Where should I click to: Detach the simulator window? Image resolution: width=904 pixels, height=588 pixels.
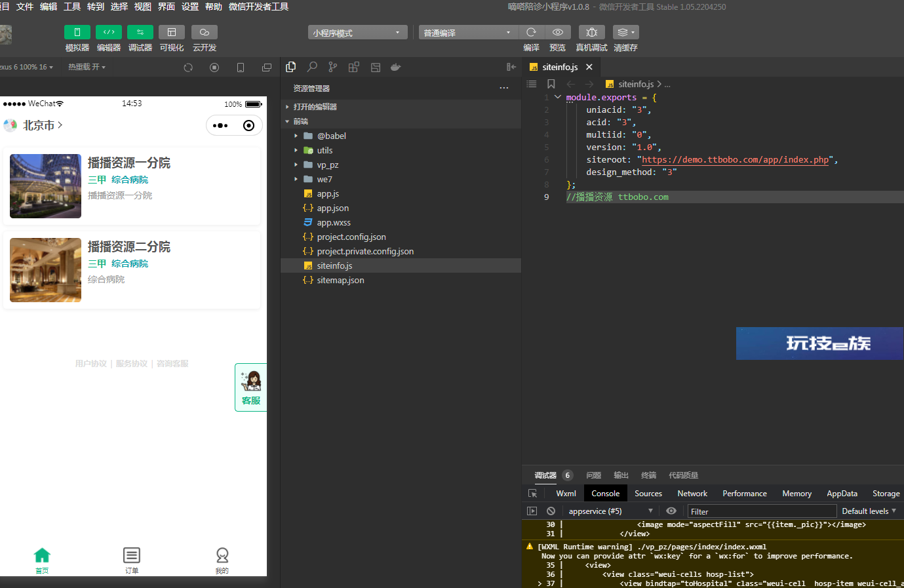(x=267, y=68)
